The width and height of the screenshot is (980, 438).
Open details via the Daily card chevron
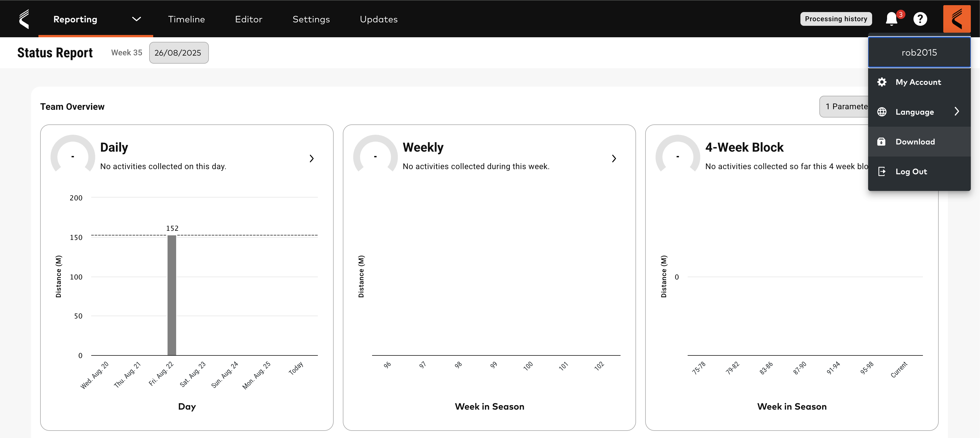pyautogui.click(x=312, y=158)
